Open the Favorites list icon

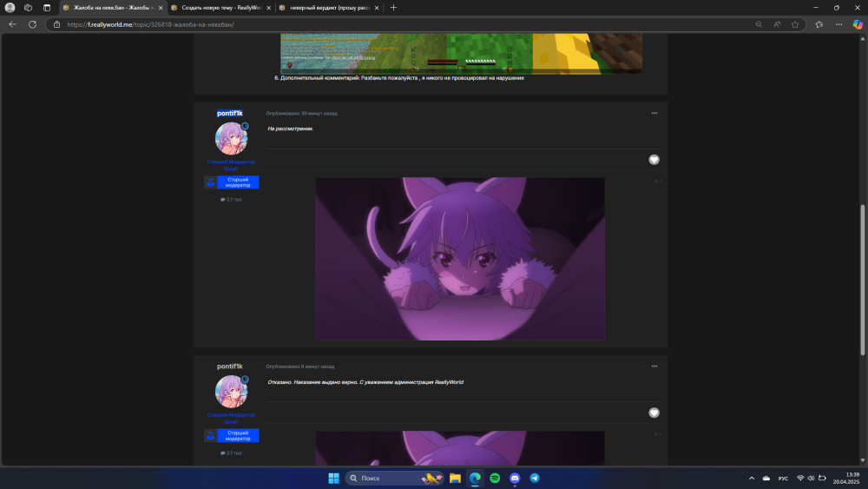point(819,24)
